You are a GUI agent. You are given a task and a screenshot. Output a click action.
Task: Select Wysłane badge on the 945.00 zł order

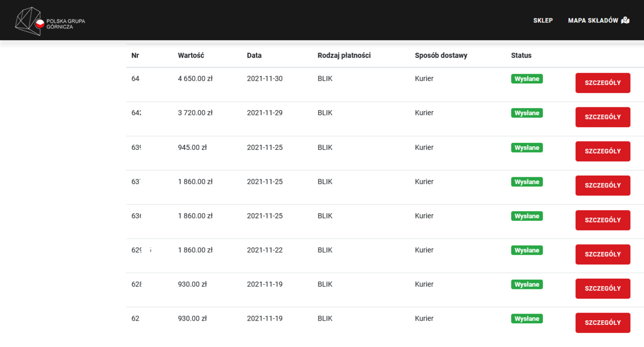526,148
